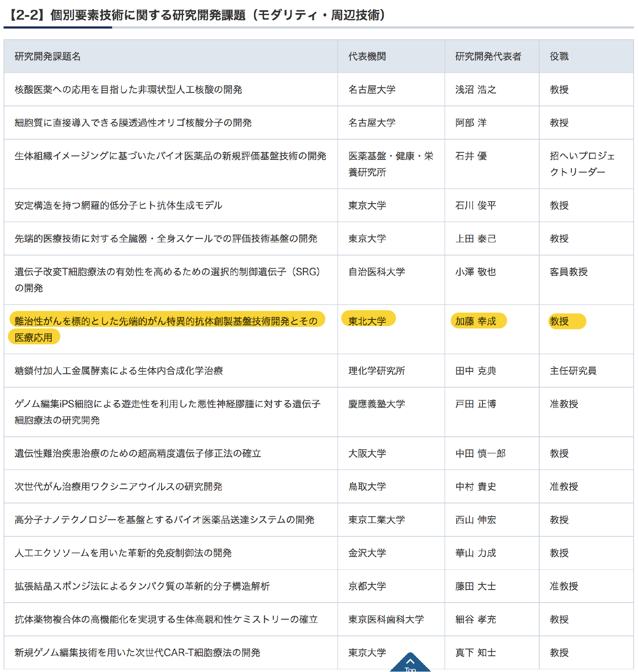Click the institution 東京医科歯科大学
The image size is (638, 672).
coord(386,620)
